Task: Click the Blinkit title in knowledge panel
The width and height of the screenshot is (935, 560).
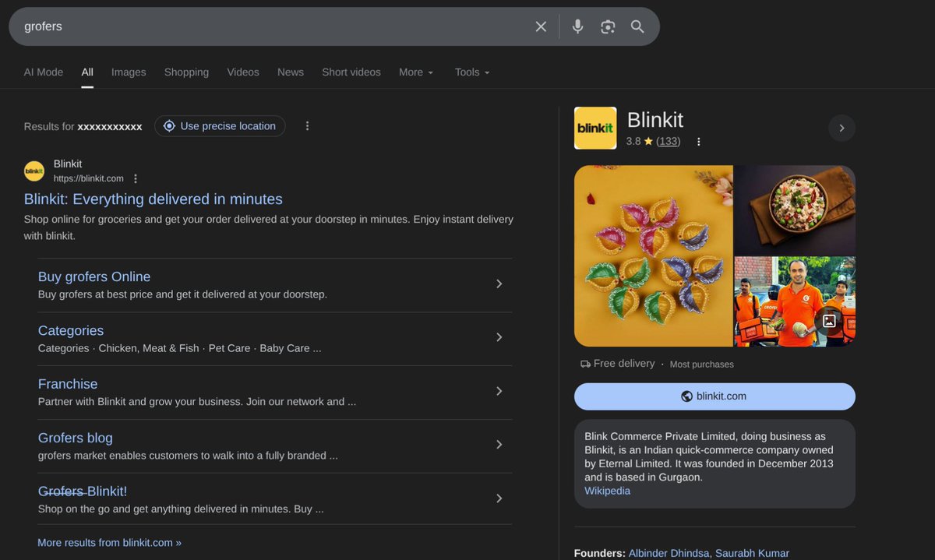Action: point(655,120)
